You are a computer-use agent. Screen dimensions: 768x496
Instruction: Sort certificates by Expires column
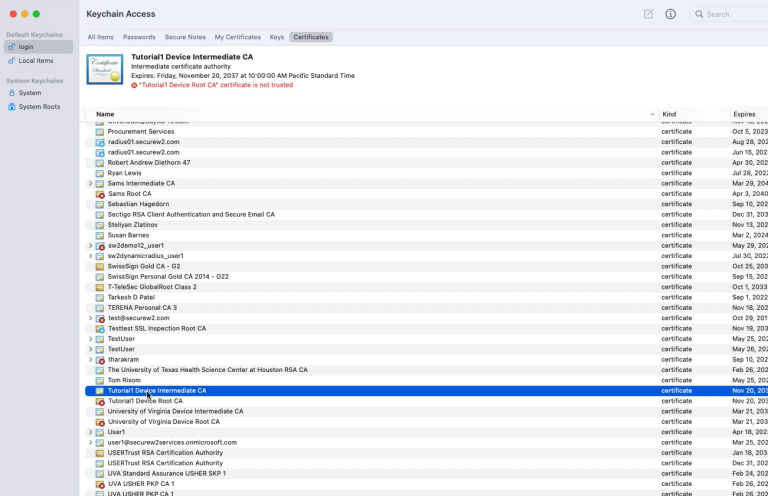(x=744, y=114)
